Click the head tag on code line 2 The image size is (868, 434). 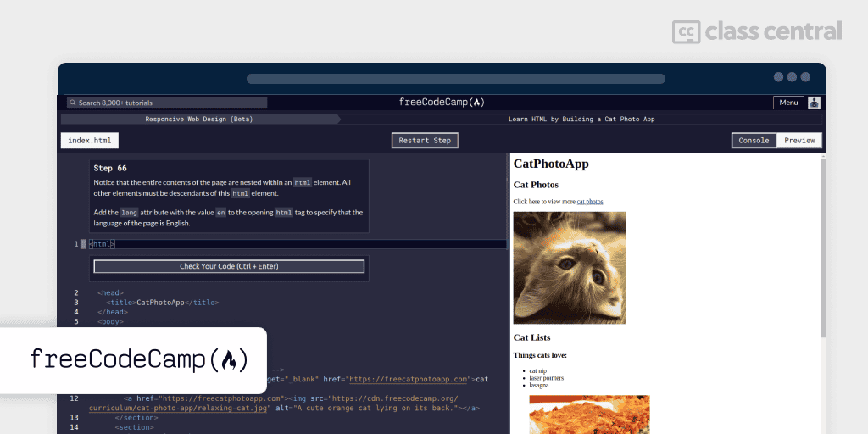click(x=111, y=293)
